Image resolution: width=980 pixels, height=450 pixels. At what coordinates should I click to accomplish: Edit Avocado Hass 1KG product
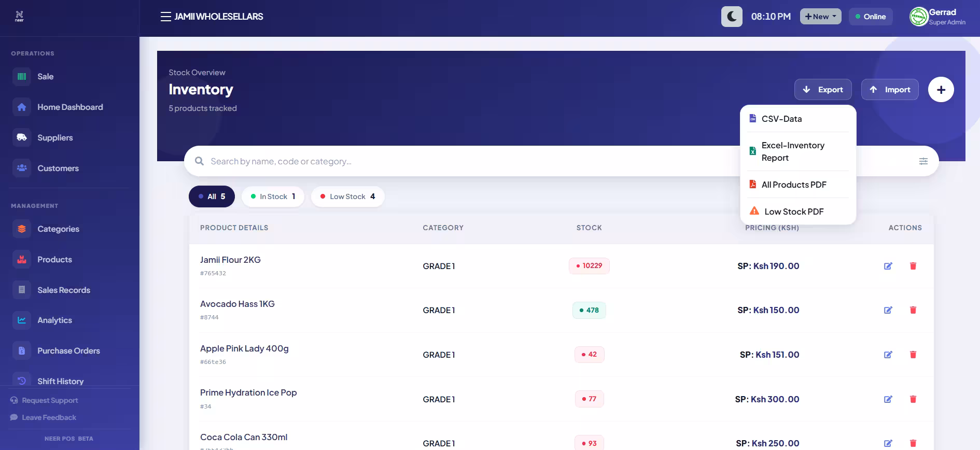click(888, 310)
